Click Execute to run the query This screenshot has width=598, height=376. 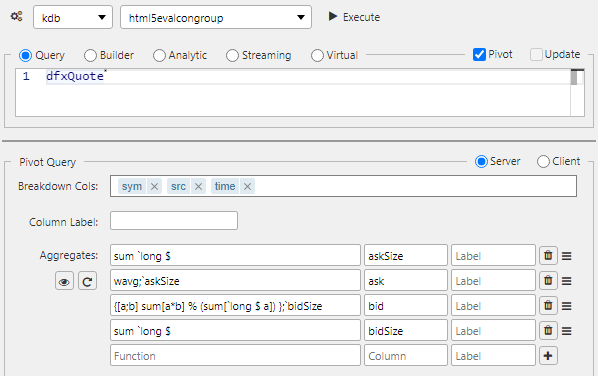pyautogui.click(x=354, y=17)
